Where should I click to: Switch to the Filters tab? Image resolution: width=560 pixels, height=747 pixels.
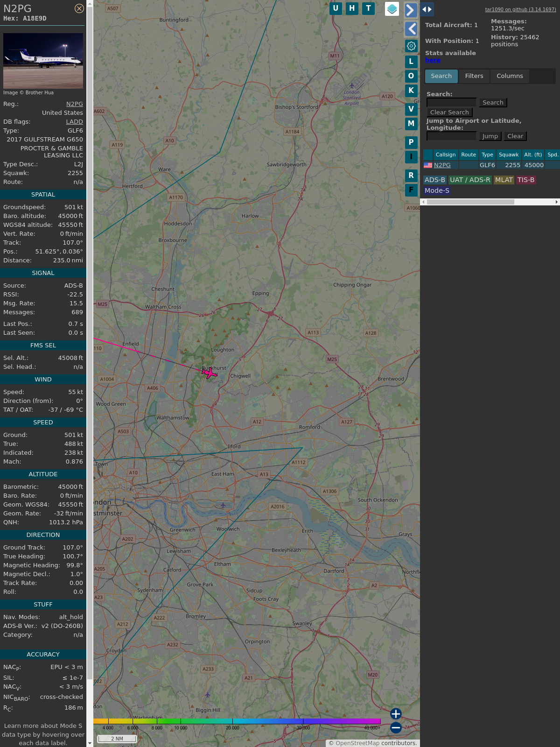click(x=474, y=76)
